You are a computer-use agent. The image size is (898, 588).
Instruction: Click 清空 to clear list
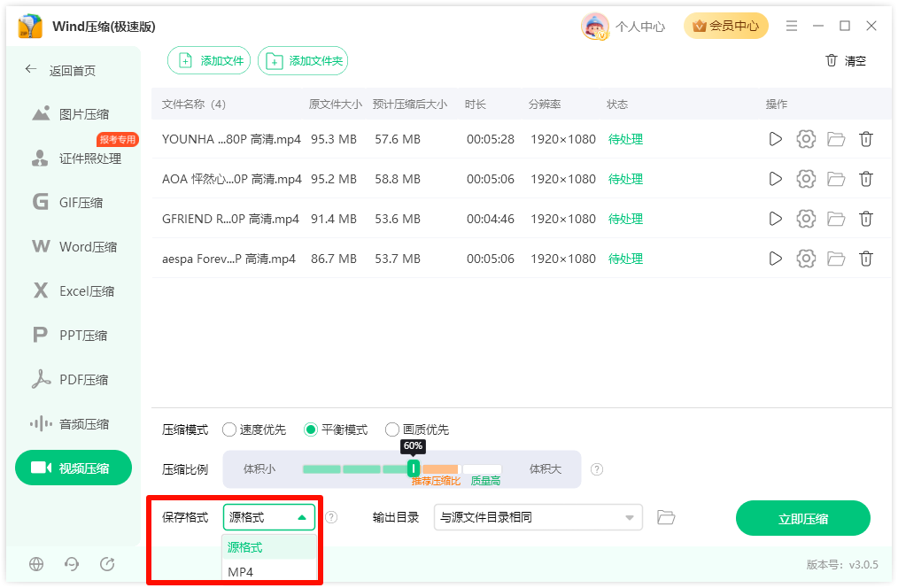[846, 61]
